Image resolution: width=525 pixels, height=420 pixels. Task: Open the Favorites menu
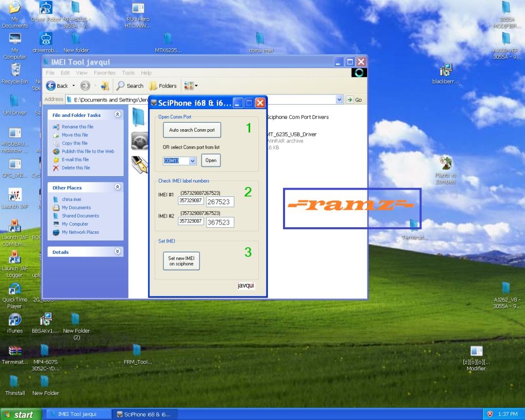(104, 73)
